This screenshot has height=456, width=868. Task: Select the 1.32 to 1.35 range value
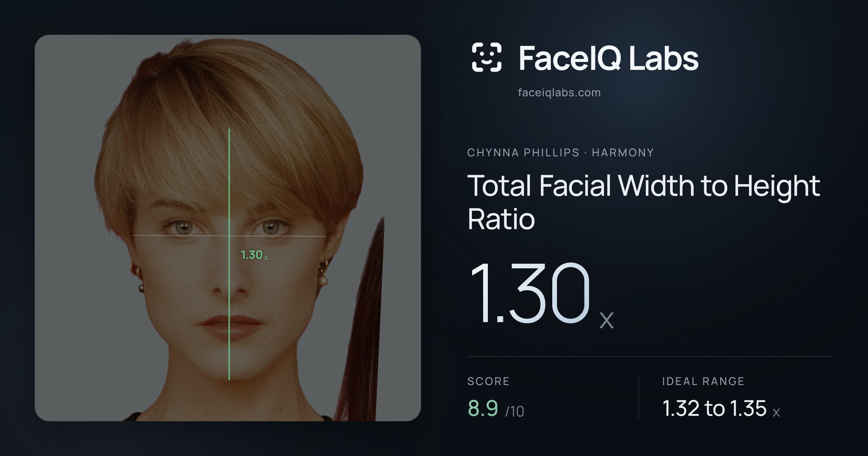pyautogui.click(x=721, y=409)
